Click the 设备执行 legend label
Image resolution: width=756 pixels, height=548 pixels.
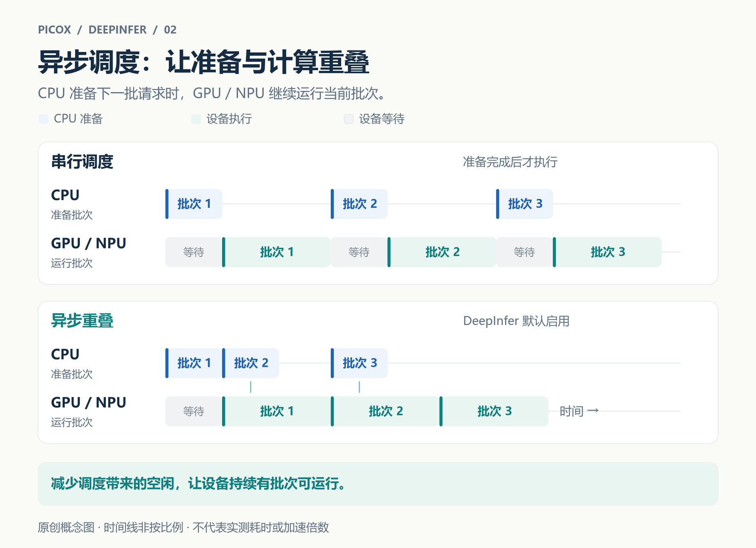229,119
